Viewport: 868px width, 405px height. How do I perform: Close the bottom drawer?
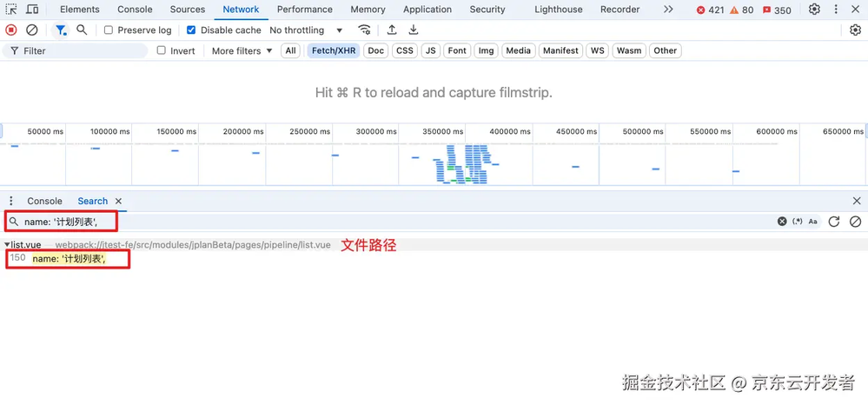[857, 201]
